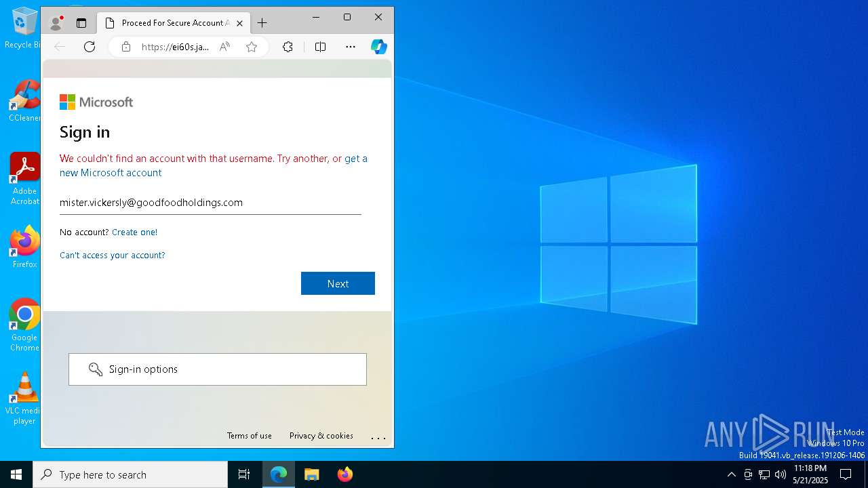The height and width of the screenshot is (488, 868).
Task: Open Edge tab actions menu icon
Action: (81, 23)
